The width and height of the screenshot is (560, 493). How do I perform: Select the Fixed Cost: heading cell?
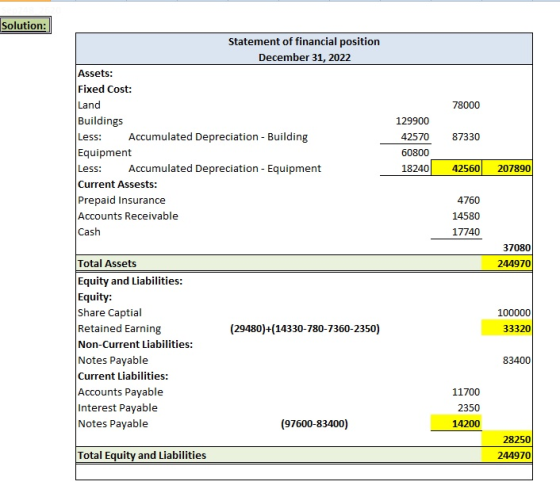105,89
